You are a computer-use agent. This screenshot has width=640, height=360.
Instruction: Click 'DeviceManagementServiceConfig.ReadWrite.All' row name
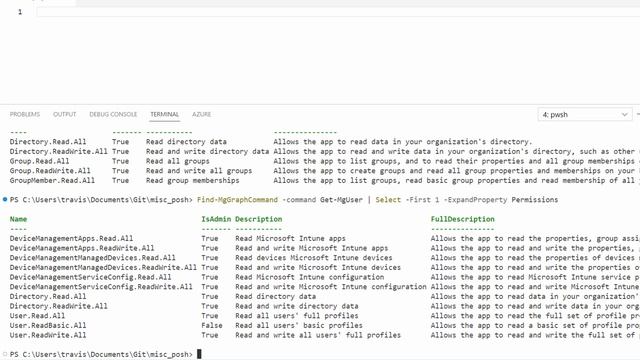pyautogui.click(x=101, y=287)
